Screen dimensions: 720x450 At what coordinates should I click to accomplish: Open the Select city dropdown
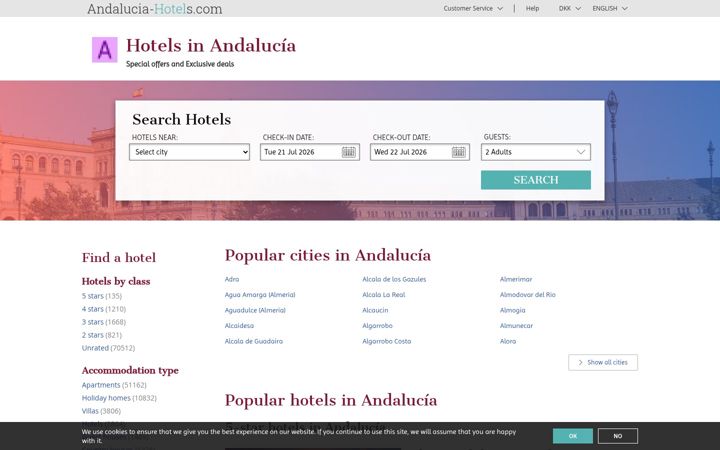click(189, 152)
